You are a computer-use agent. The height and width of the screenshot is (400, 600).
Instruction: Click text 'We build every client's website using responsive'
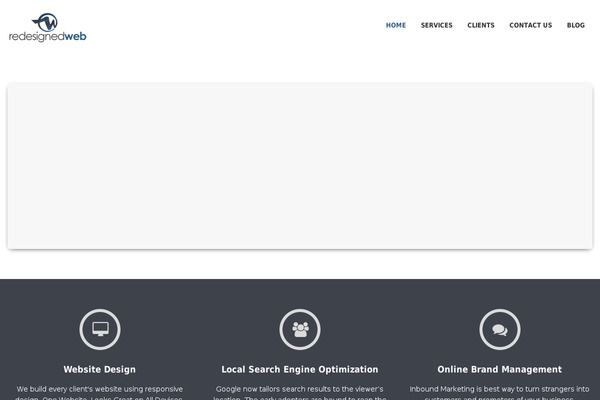99,389
